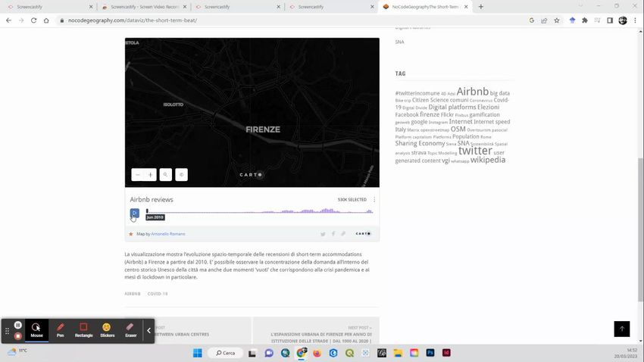Image resolution: width=644 pixels, height=362 pixels.
Task: Copy the map share link icon
Action: (343, 234)
